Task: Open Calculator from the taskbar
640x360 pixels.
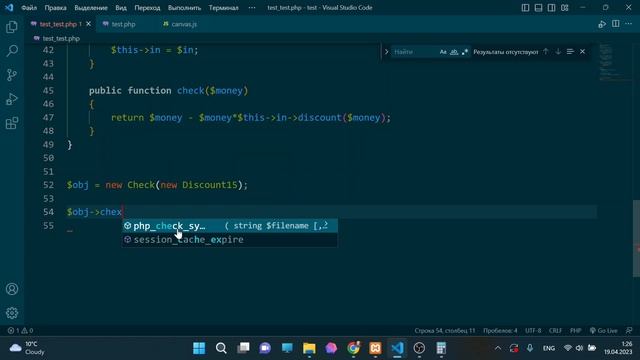Action: [x=441, y=348]
